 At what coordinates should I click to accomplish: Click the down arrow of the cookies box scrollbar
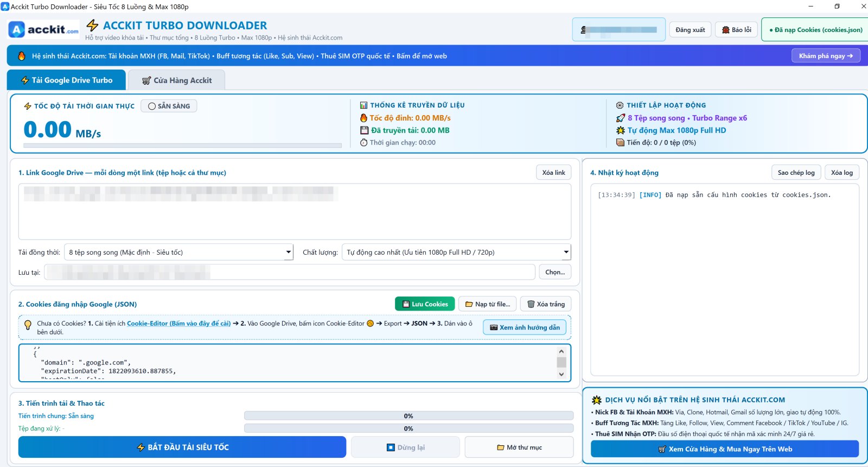(x=561, y=374)
